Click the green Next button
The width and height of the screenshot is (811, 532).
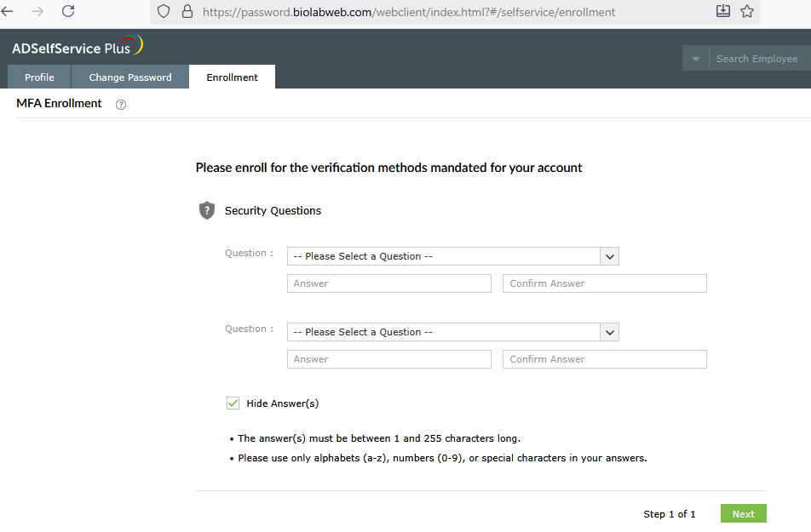coord(743,513)
